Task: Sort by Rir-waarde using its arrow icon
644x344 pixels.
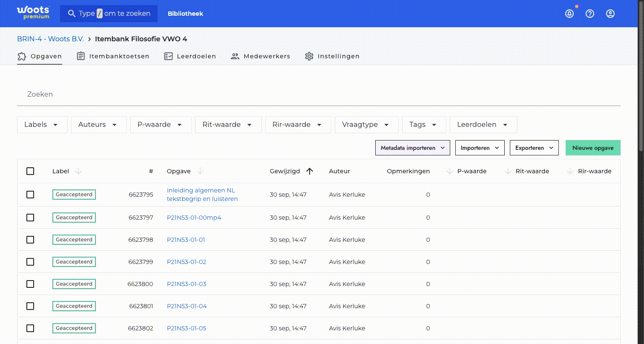Action: [x=570, y=171]
